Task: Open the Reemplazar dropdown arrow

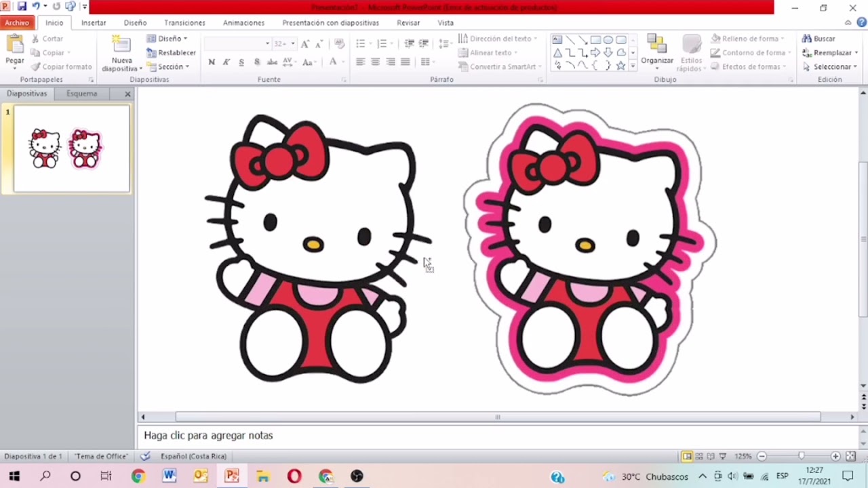Action: click(857, 53)
